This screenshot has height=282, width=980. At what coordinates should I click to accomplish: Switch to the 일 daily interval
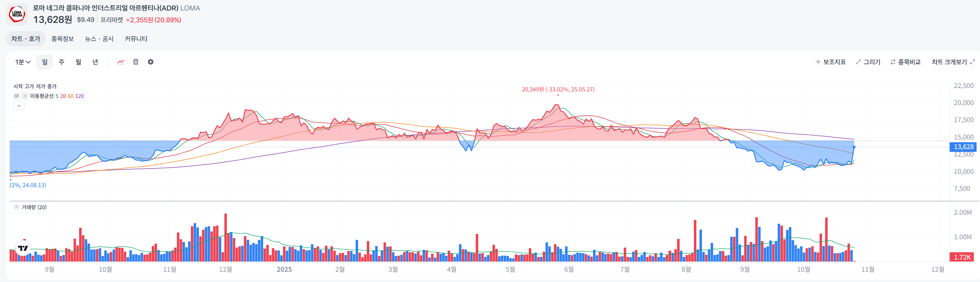click(45, 62)
